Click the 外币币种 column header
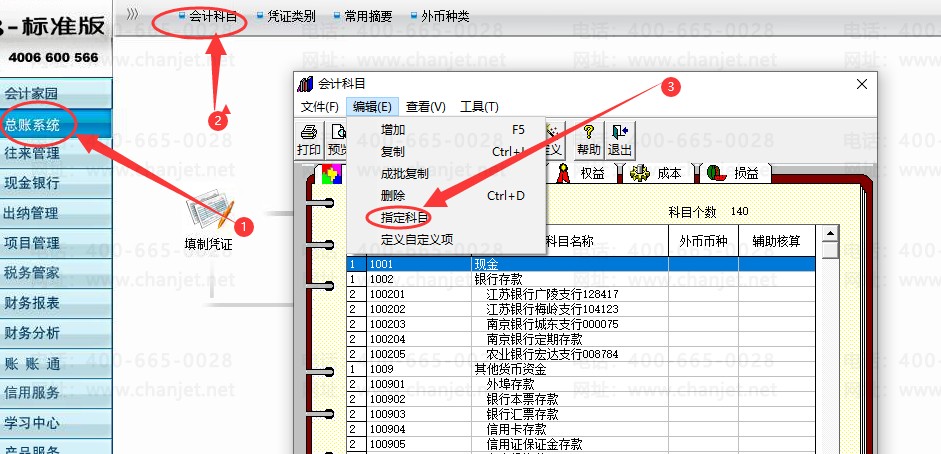 [703, 241]
